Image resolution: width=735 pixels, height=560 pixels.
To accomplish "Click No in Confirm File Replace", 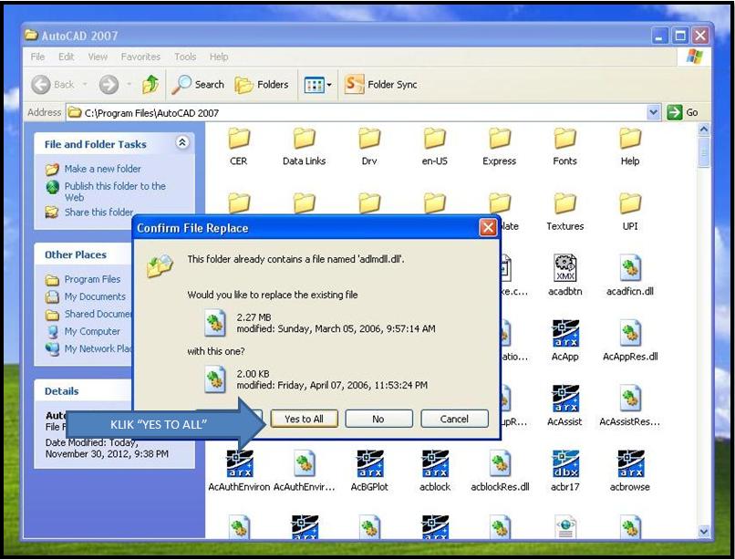I will pos(378,419).
